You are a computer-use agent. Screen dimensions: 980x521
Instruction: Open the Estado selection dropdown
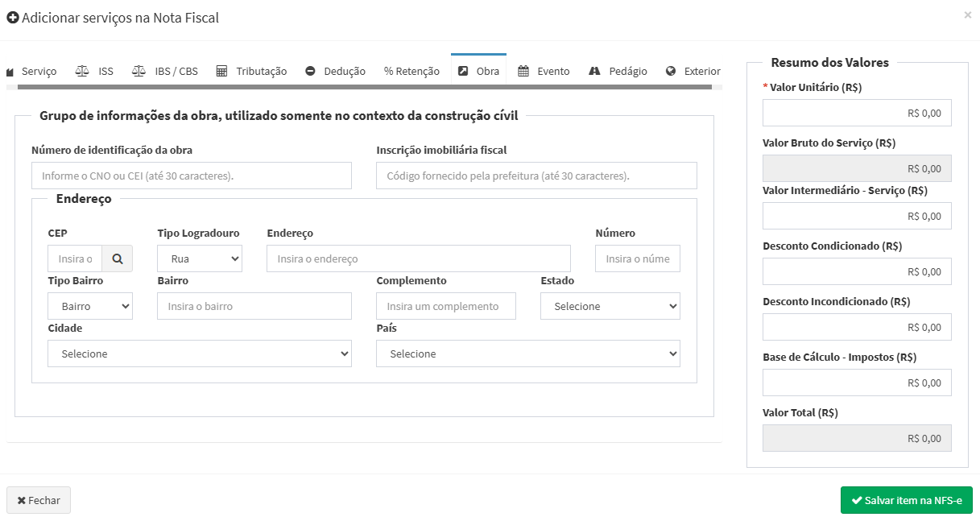pos(610,306)
